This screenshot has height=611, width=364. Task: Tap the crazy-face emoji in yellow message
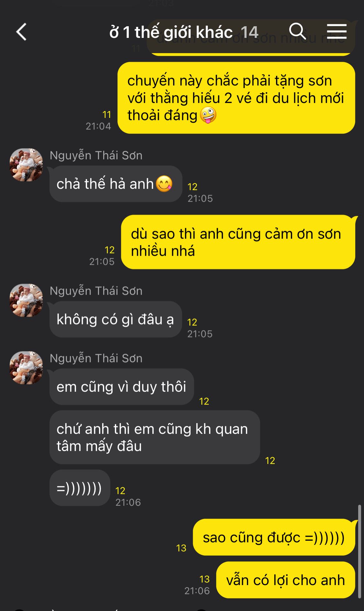208,115
